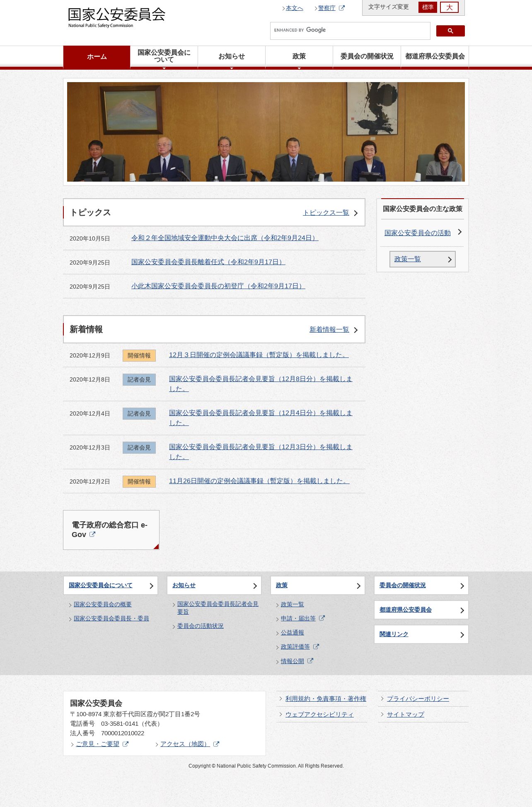Go to the ホーム tab

(x=97, y=57)
